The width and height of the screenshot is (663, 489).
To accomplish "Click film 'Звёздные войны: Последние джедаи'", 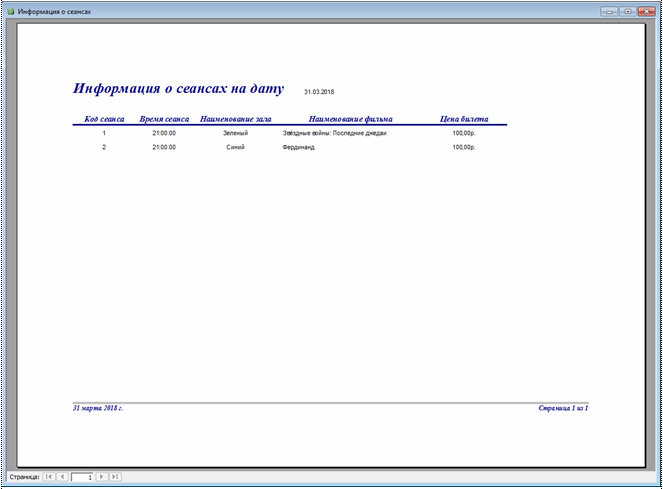I will click(334, 133).
